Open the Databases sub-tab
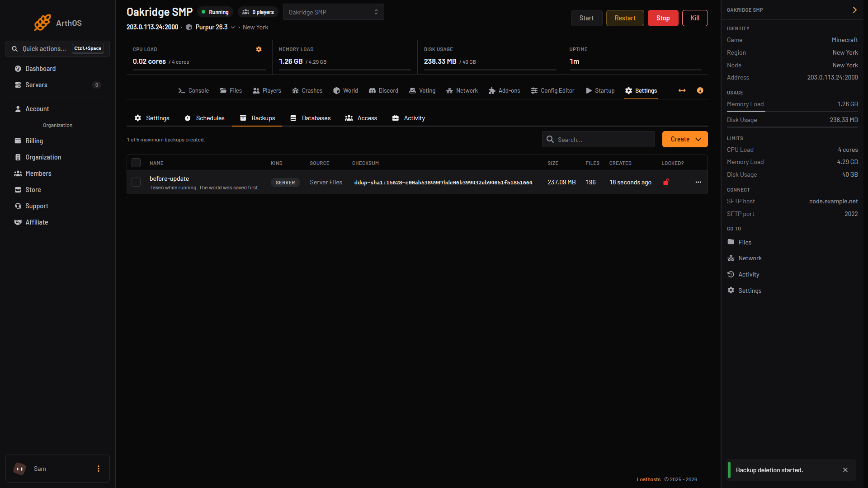Screen dimensions: 868x488 (x=310, y=118)
